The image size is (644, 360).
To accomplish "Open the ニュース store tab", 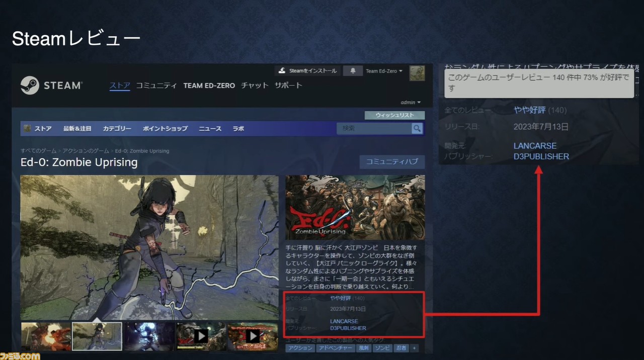I will (210, 129).
